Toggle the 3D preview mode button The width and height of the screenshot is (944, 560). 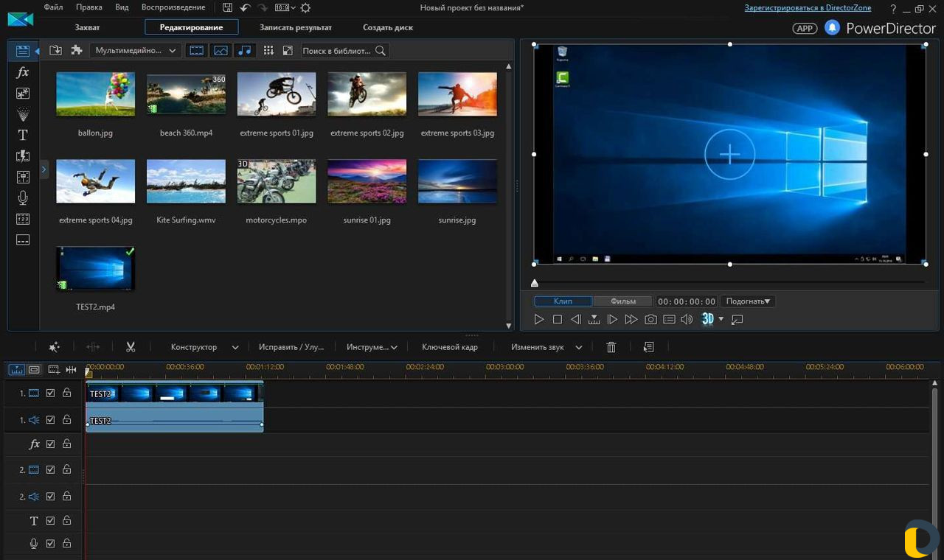707,319
